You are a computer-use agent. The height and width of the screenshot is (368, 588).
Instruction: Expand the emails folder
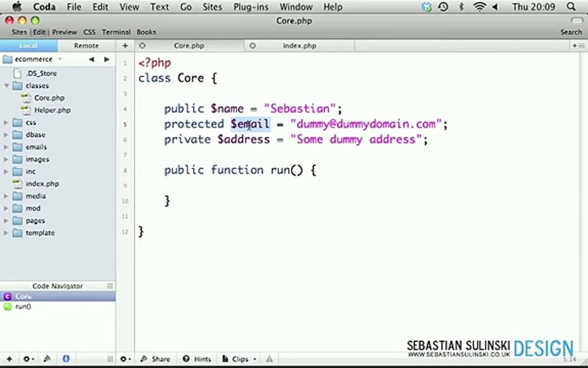click(6, 147)
